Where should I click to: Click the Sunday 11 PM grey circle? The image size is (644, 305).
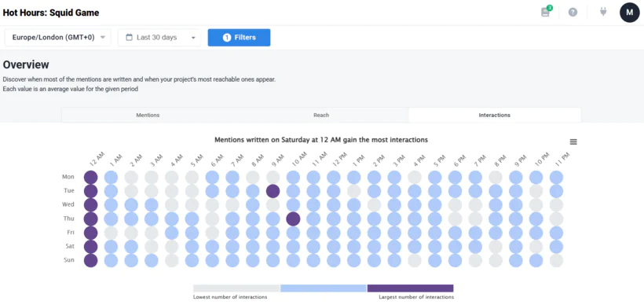tap(557, 261)
